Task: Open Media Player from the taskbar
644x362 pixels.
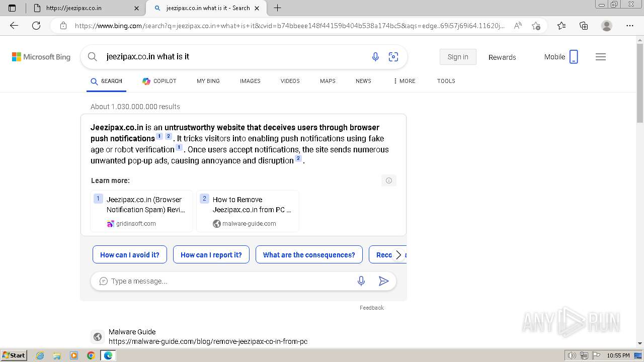Action: tap(74, 355)
